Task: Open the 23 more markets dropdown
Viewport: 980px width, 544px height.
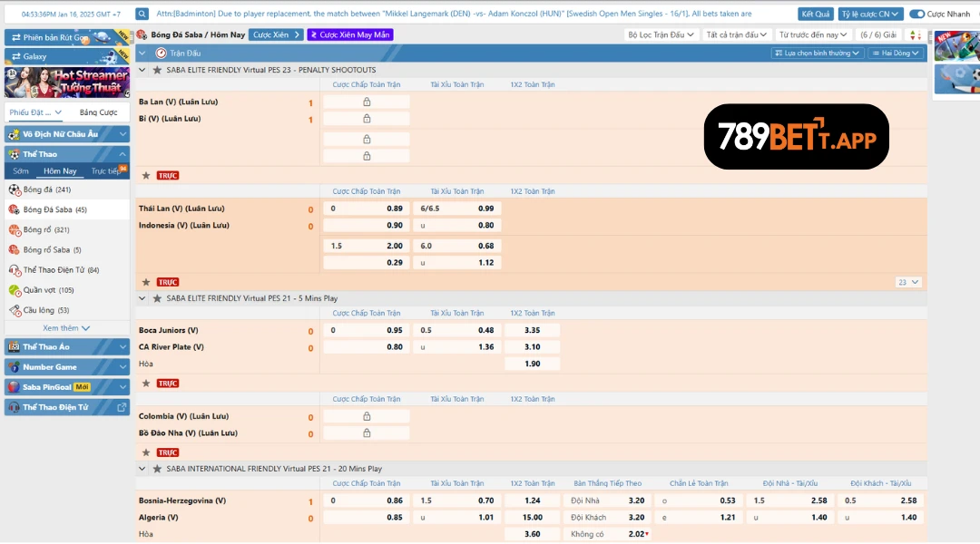Action: [x=907, y=282]
